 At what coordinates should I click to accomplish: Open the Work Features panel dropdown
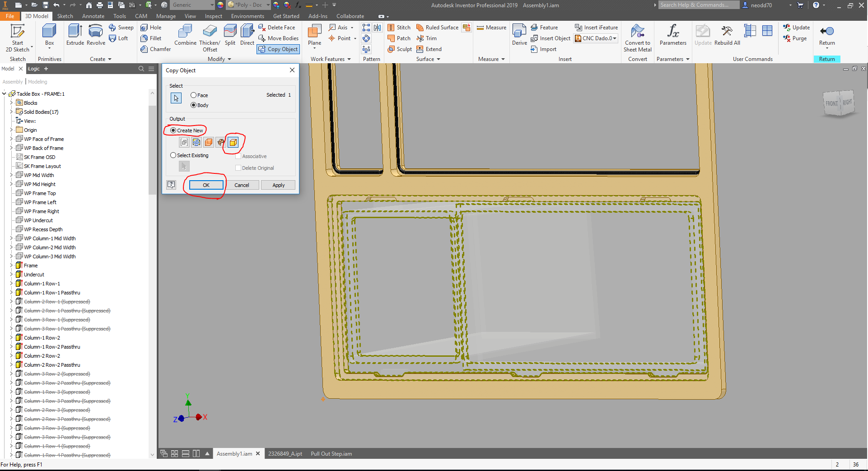(331, 59)
